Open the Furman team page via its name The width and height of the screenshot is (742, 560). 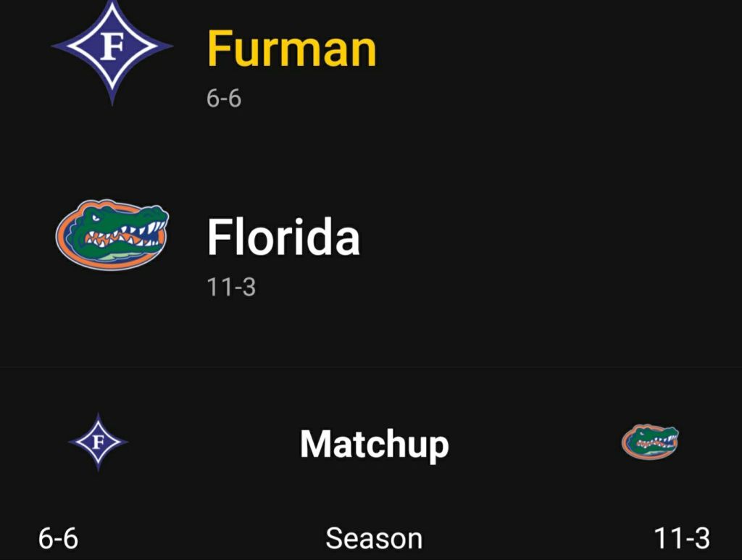click(x=291, y=49)
